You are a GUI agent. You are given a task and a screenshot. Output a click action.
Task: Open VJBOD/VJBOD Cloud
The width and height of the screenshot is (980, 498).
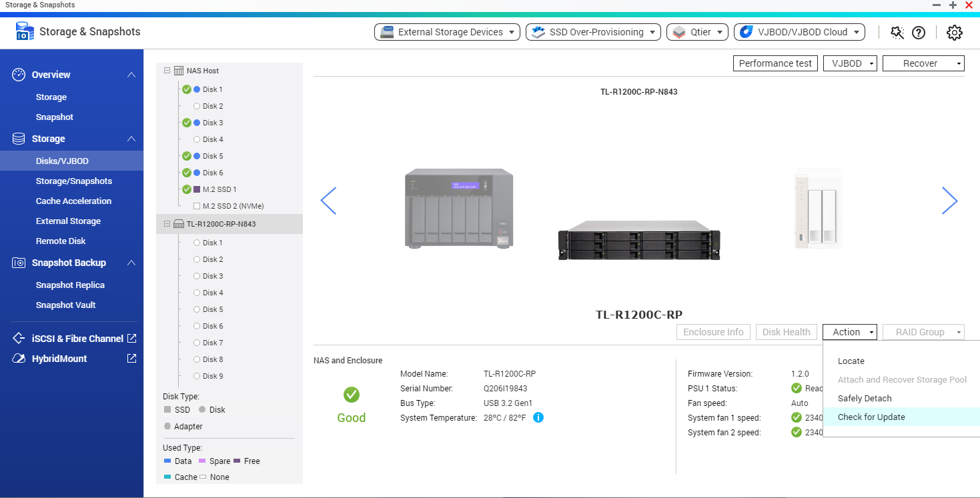click(x=798, y=31)
